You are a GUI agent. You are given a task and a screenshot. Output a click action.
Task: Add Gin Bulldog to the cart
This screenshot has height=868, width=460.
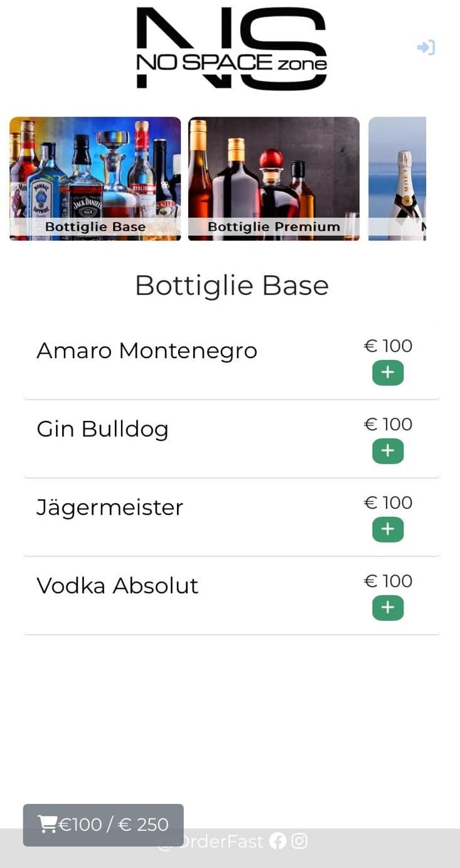coord(388,451)
